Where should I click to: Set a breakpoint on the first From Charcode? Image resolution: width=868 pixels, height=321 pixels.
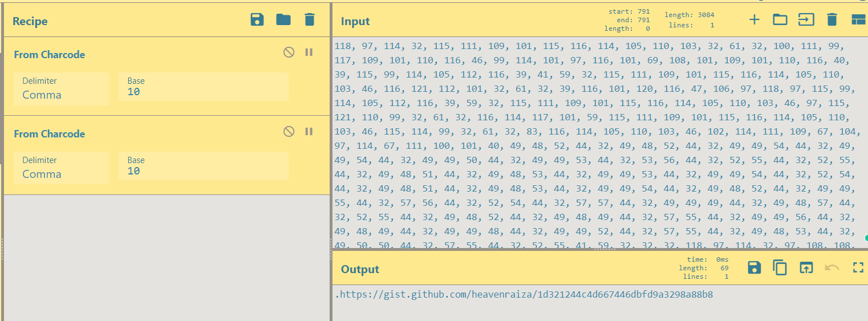point(309,52)
